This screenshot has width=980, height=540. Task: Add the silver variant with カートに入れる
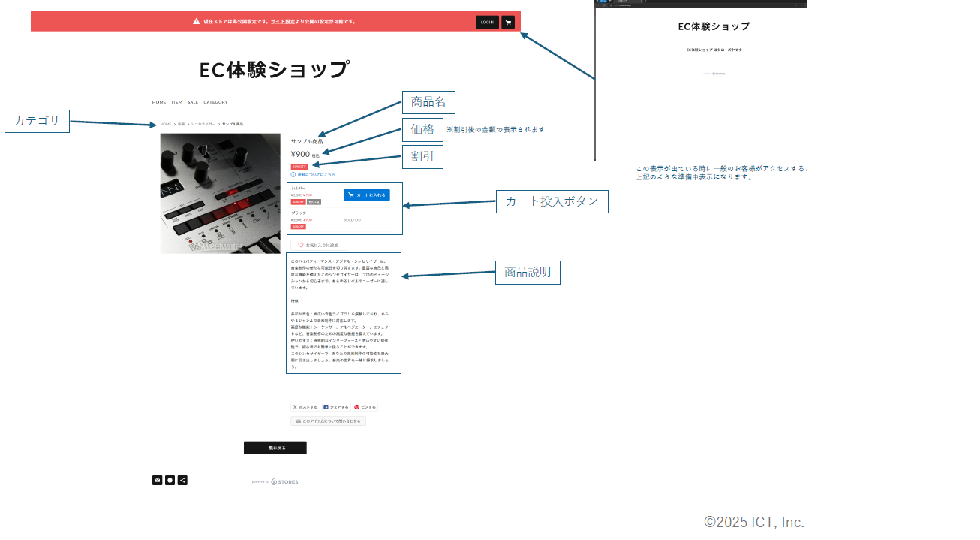tap(367, 195)
